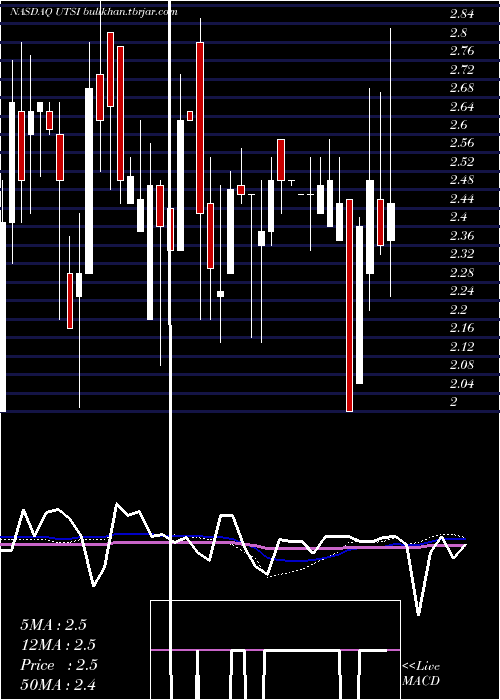This screenshot has width=500, height=700.
Task: Click the 2.76 price axis label
Action: pos(462,51)
